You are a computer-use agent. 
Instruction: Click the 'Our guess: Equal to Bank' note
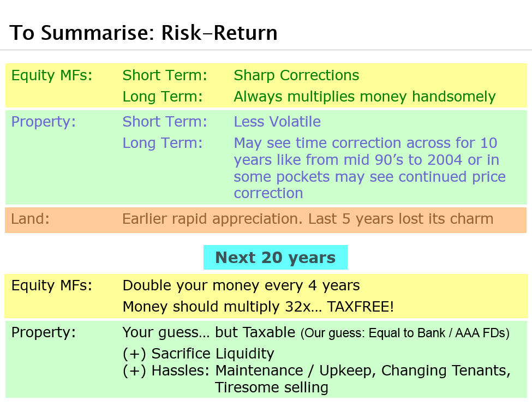coord(405,333)
